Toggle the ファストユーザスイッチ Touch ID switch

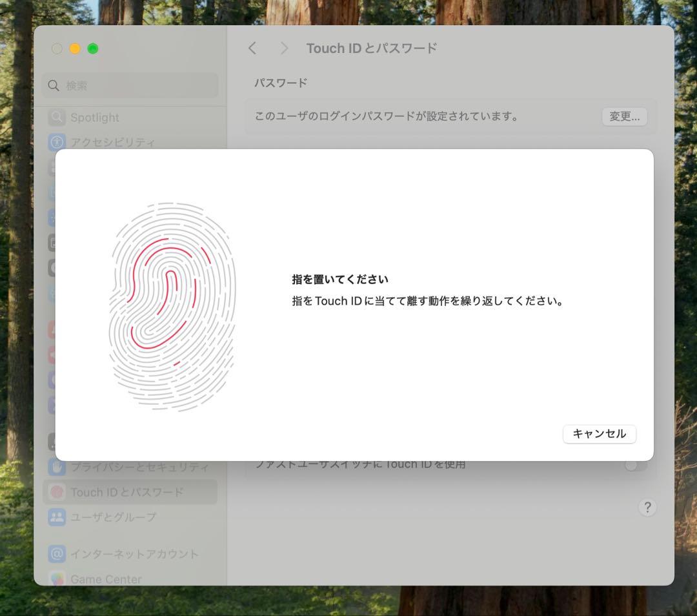coord(635,465)
